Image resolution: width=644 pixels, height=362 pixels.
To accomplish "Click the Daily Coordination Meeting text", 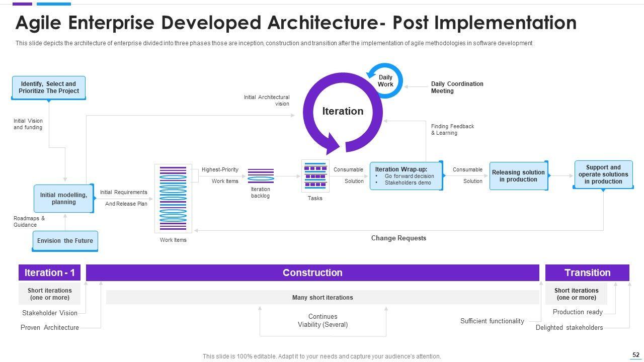I will [x=457, y=87].
